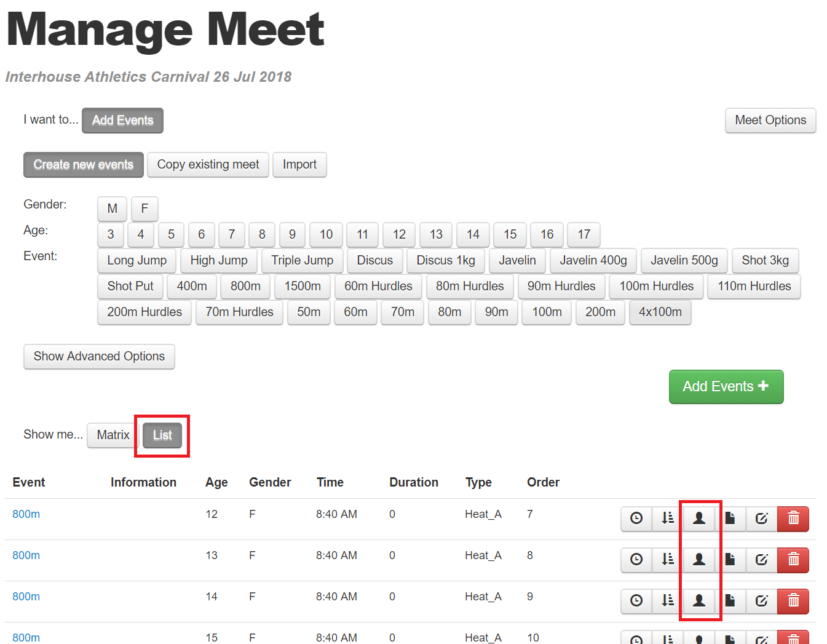Viewport: 827px width, 644px height.
Task: Toggle the 400m event
Action: [x=192, y=286]
